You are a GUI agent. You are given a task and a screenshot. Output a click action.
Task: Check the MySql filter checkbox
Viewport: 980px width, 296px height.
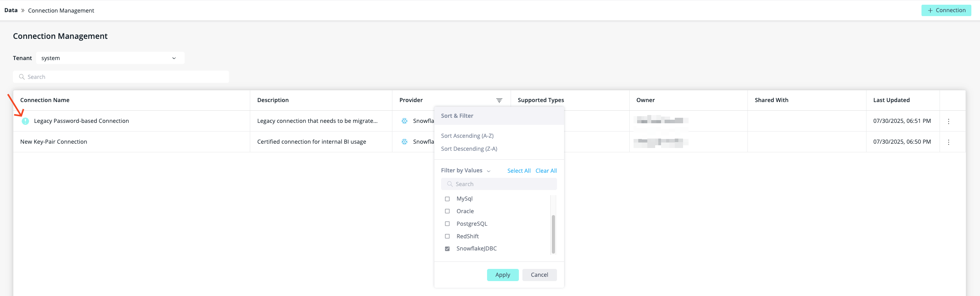pyautogui.click(x=447, y=199)
